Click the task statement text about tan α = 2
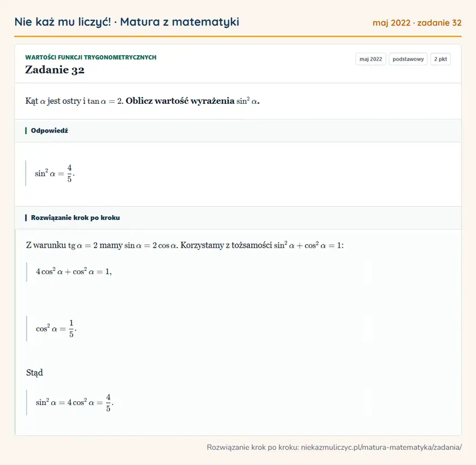This screenshot has width=476, height=465. point(142,101)
